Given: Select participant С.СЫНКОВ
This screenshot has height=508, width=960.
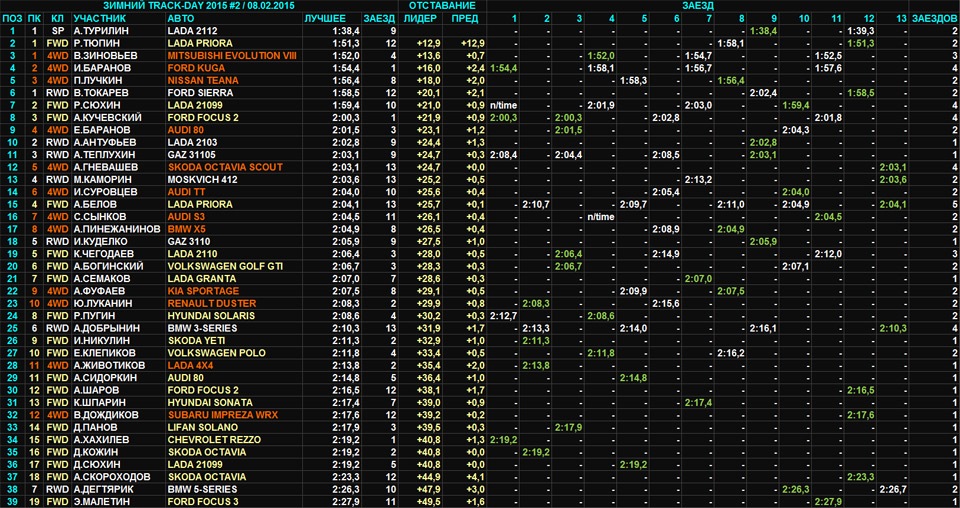Looking at the screenshot, I should 100,217.
